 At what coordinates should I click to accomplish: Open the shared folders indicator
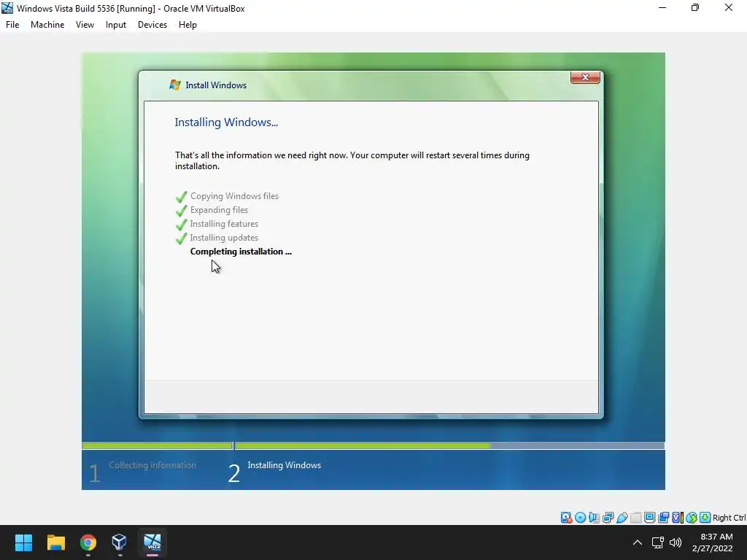click(x=635, y=518)
